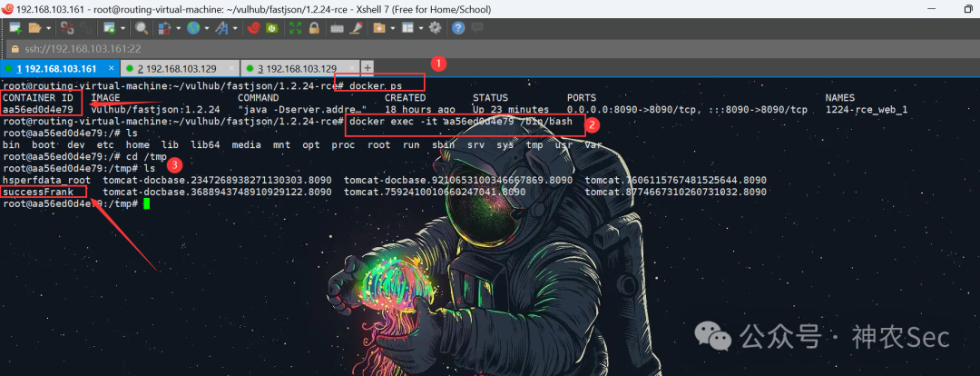Image resolution: width=980 pixels, height=376 pixels.
Task: Click the Open Session folder icon
Action: tap(35, 28)
